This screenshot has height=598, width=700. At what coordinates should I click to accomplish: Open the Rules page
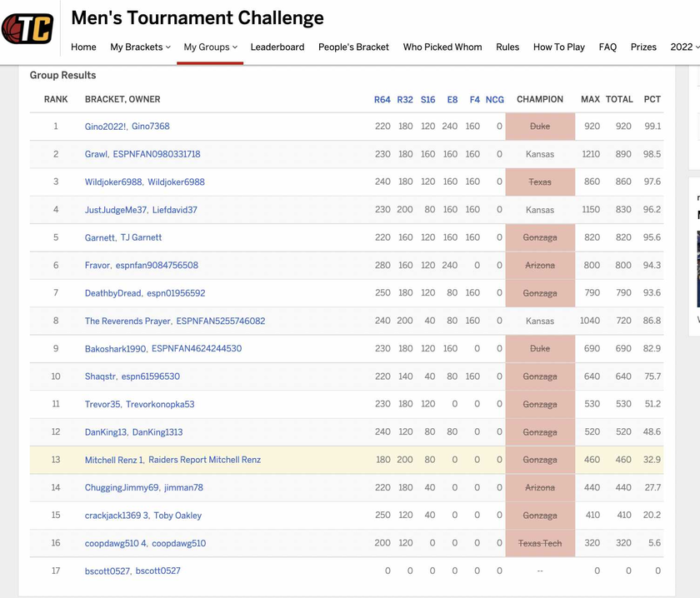pos(507,47)
